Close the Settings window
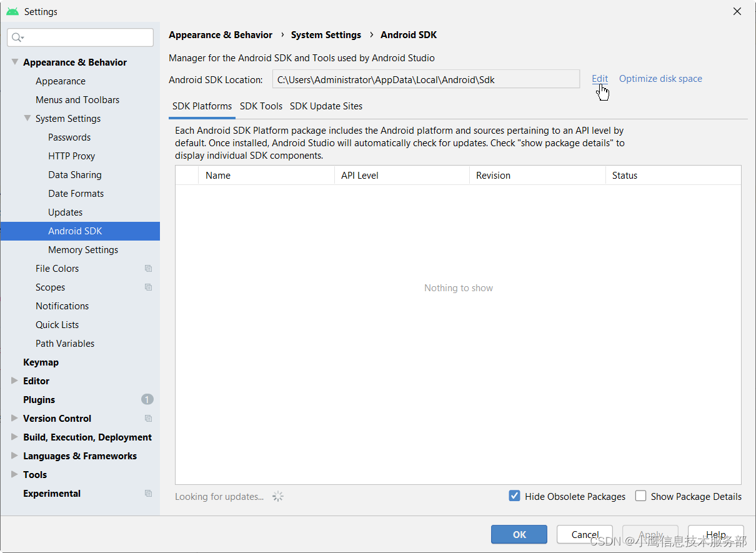756x553 pixels. [x=737, y=11]
